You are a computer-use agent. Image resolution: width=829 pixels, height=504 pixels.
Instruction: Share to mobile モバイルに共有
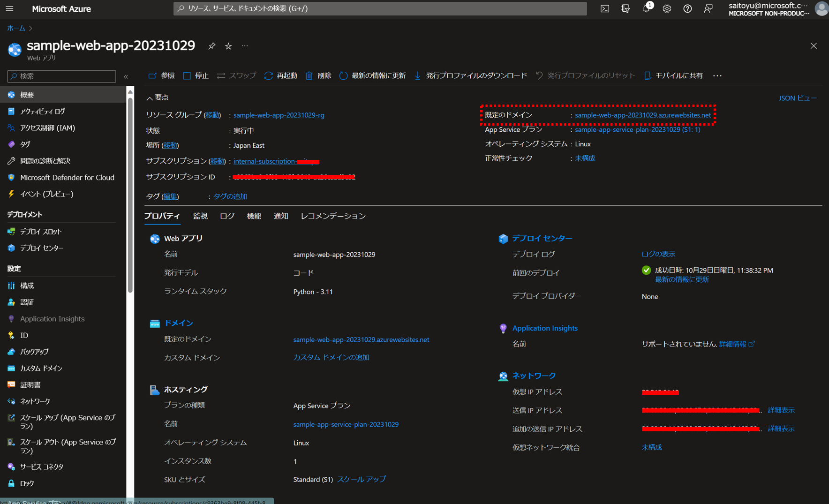coord(673,75)
